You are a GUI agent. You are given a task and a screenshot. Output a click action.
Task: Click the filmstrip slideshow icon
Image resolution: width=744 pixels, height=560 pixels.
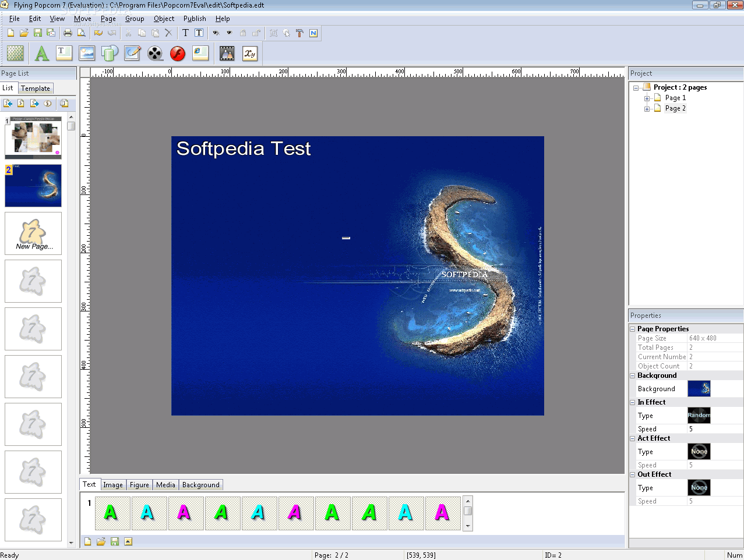click(x=227, y=54)
